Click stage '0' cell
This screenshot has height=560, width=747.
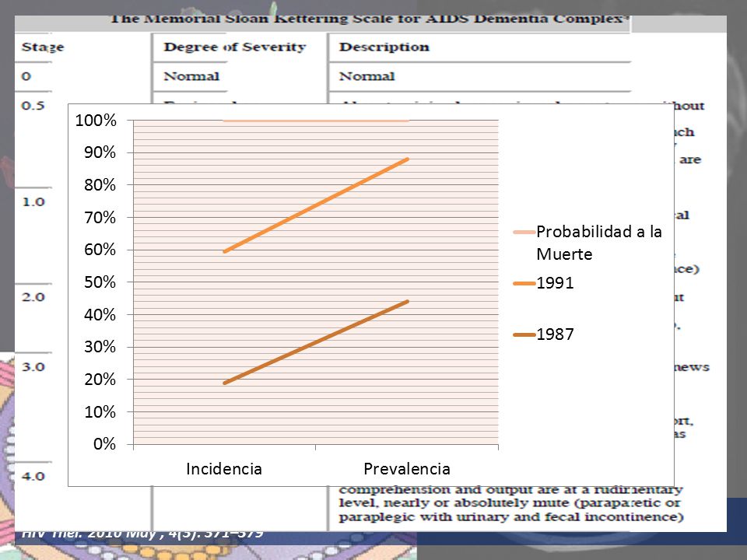click(x=26, y=76)
